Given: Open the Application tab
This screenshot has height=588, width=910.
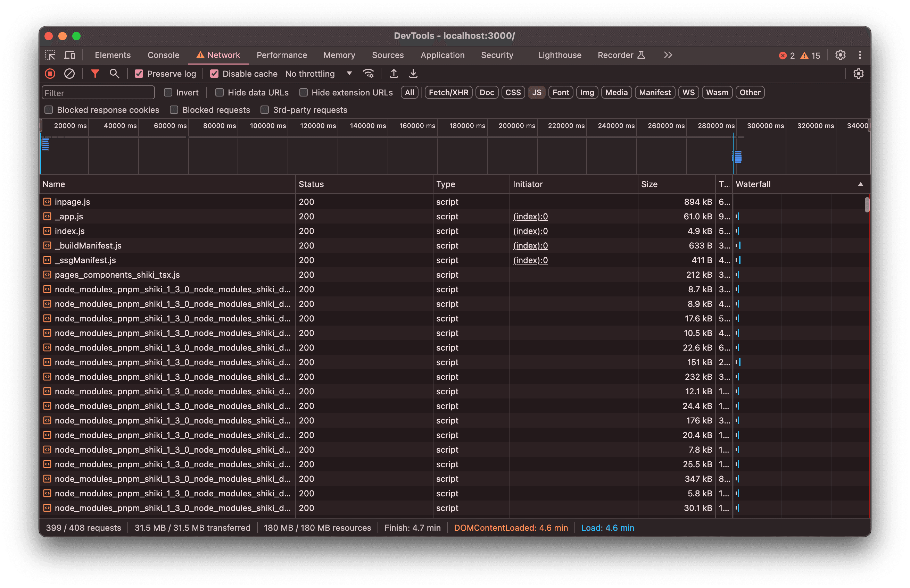Looking at the screenshot, I should pos(442,55).
